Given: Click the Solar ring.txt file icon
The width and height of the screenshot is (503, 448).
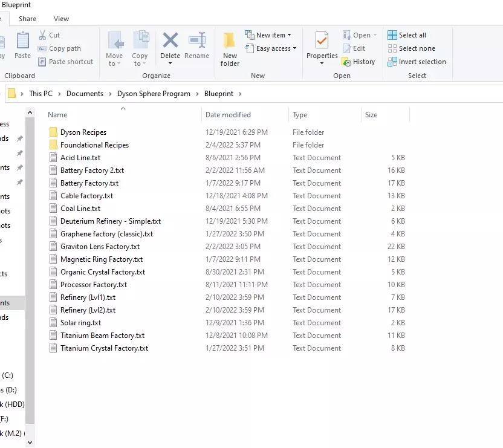Looking at the screenshot, I should pos(53,322).
